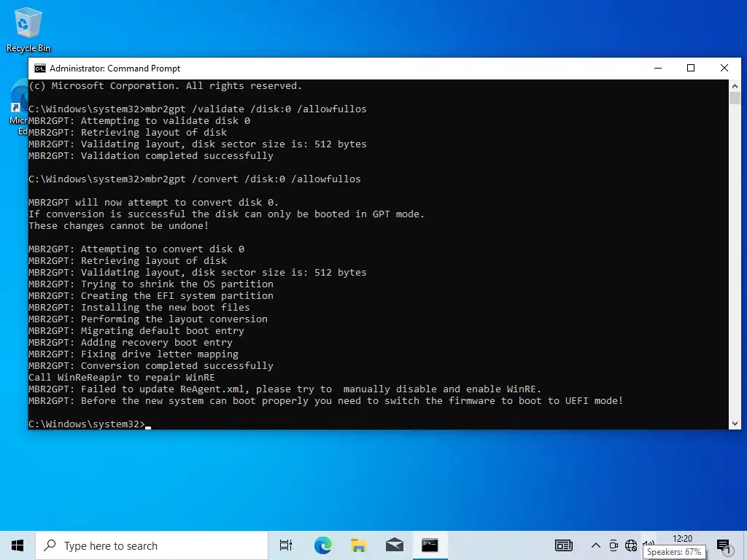Open the Windows Start menu
The width and height of the screenshot is (747, 560).
click(x=18, y=545)
